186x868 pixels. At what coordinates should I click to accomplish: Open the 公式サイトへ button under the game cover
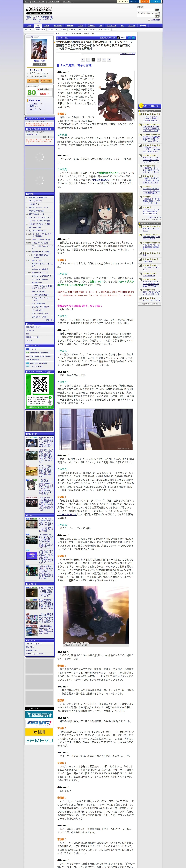(x=40, y=64)
